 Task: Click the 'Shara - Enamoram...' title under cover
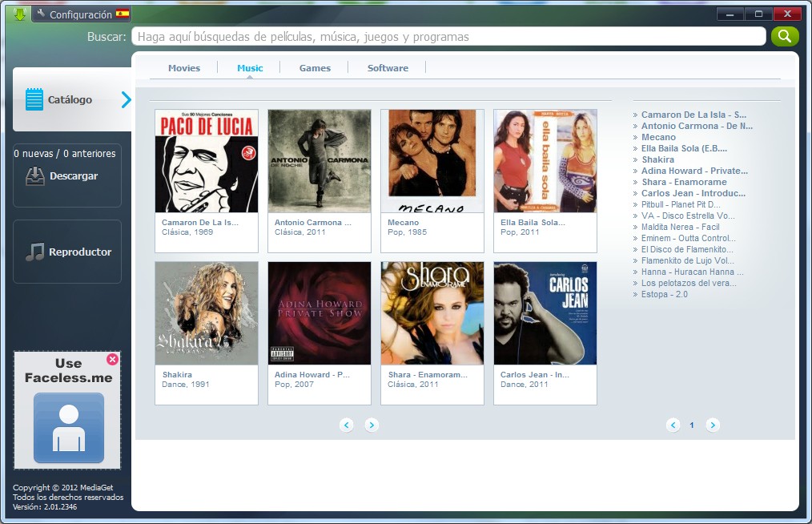[428, 375]
